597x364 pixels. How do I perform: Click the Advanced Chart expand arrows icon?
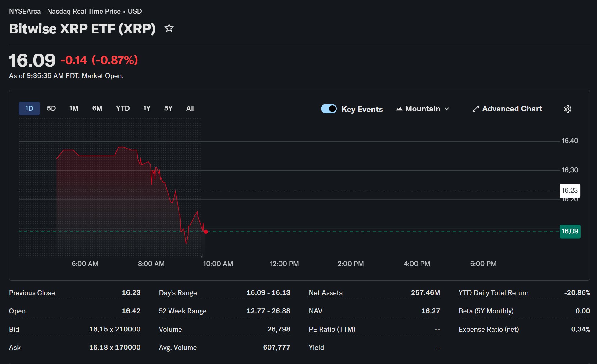[475, 109]
